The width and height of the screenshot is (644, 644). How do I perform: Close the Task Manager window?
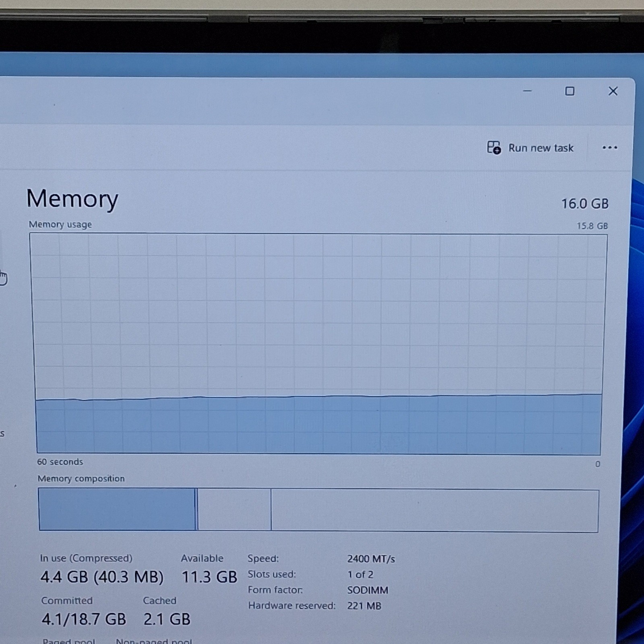click(613, 91)
